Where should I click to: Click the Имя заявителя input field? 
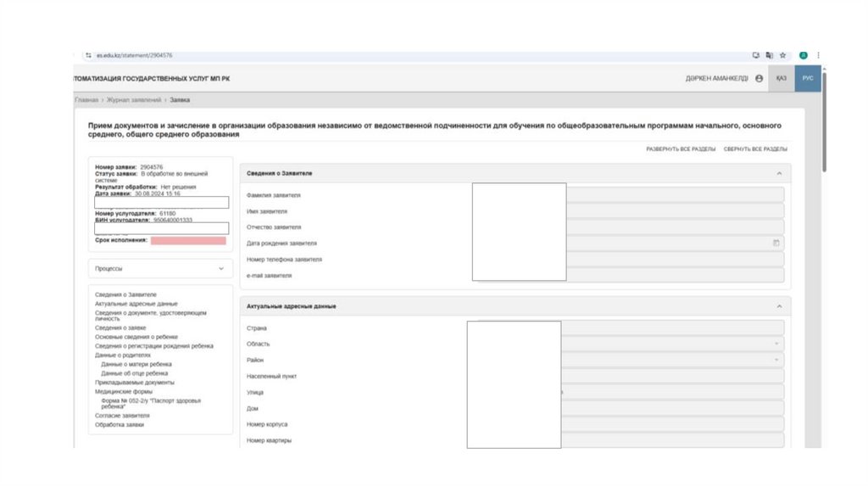(676, 210)
